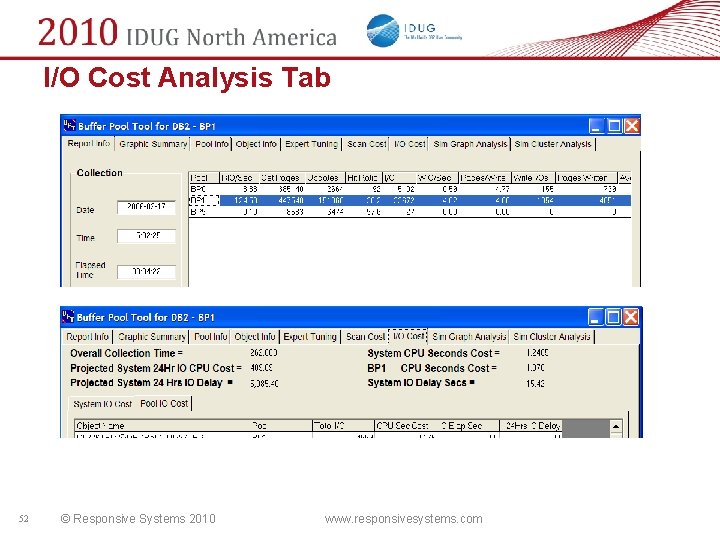Click the Date input field in Collection
Viewport: 720px width, 540px height.
click(146, 208)
